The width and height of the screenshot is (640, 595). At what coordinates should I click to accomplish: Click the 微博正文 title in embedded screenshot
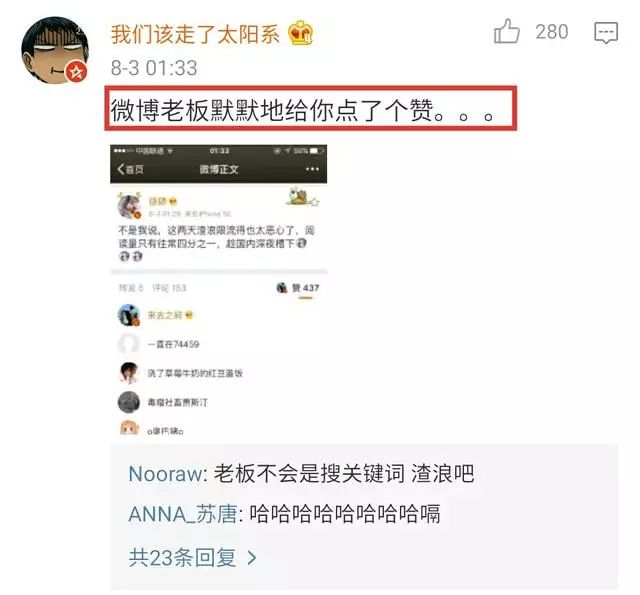(219, 169)
